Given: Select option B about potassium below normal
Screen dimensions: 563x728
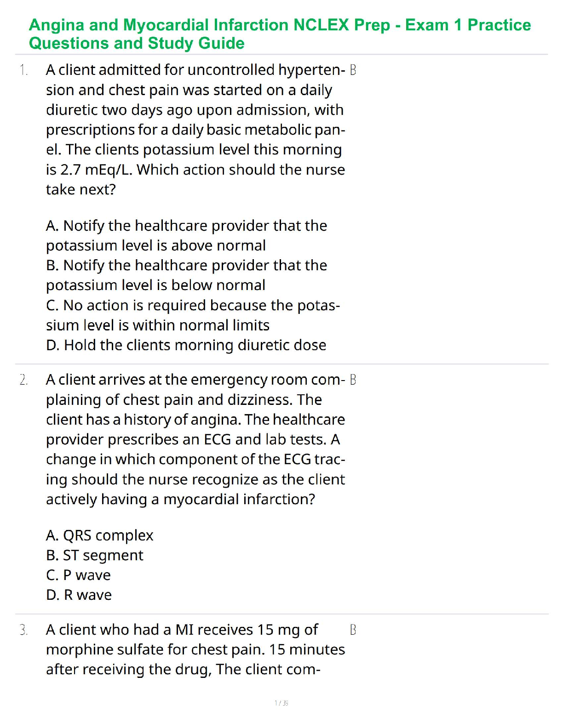Looking at the screenshot, I should coord(186,275).
